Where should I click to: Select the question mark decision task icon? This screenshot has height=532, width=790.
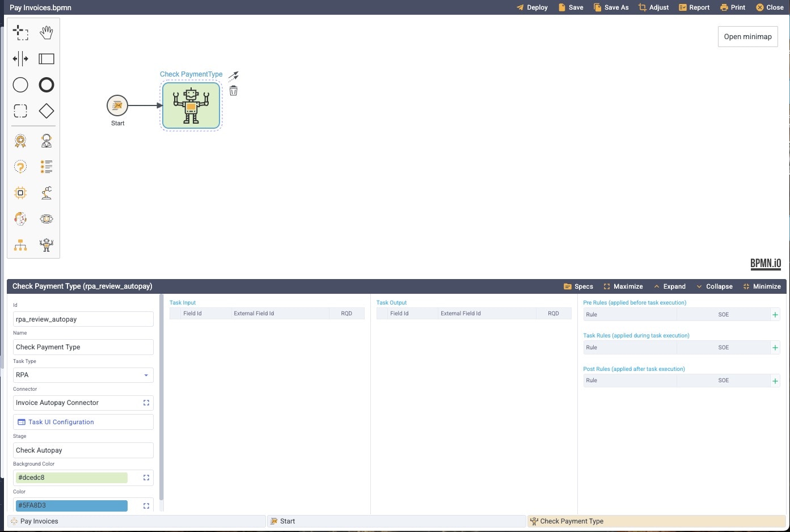tap(20, 166)
